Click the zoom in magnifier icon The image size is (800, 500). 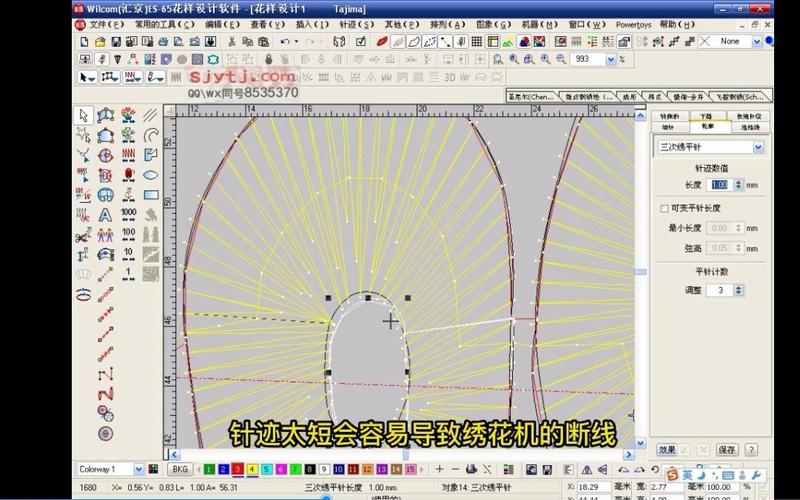pos(545,59)
